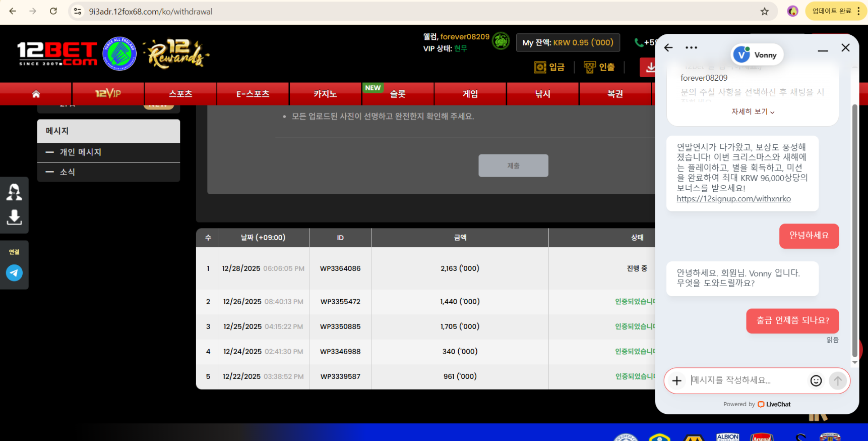This screenshot has height=441, width=868.
Task: Expand '자세히 보기' details in chat
Action: (753, 112)
